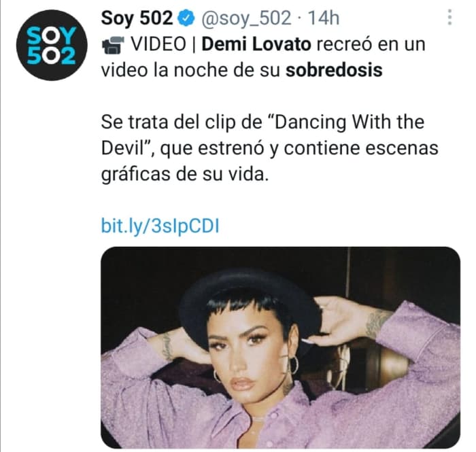Click the bold word 'sobredosis'

pos(334,70)
